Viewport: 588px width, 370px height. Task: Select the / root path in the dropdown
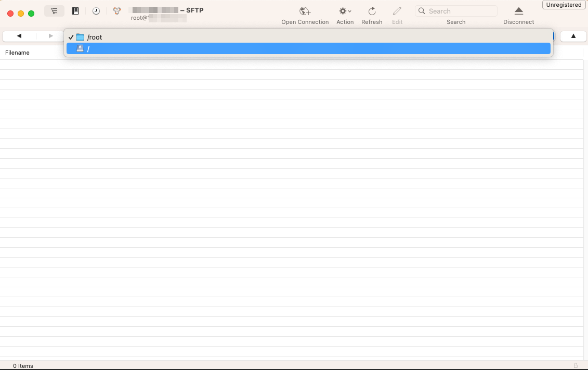(308, 48)
